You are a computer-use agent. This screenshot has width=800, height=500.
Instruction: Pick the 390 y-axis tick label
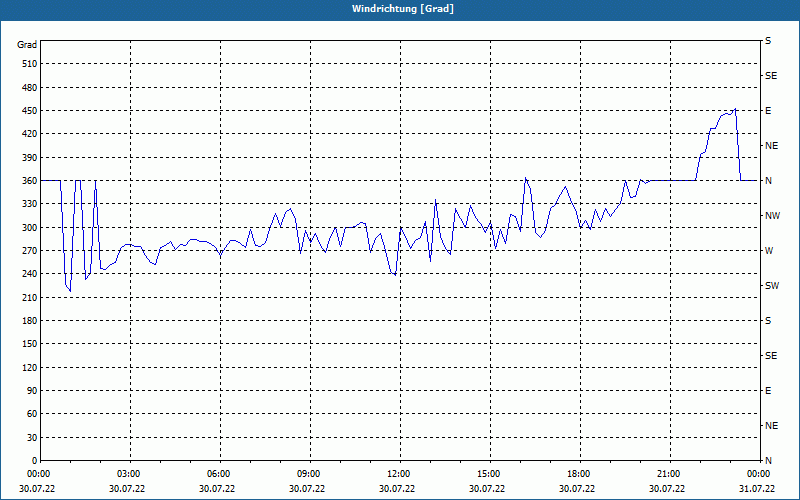pos(30,157)
